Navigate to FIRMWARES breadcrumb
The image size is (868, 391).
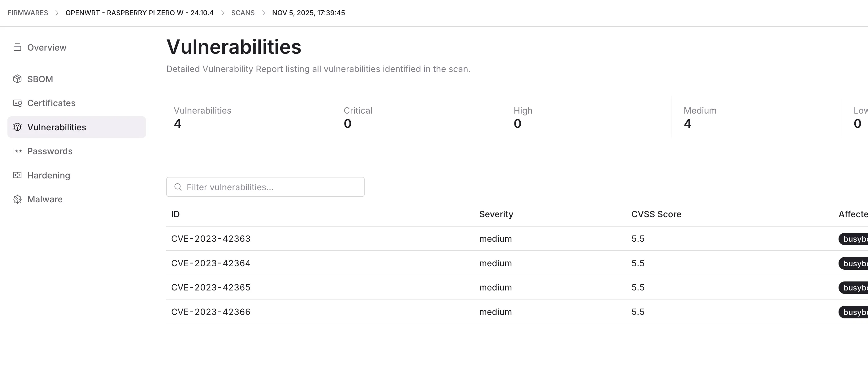click(28, 13)
